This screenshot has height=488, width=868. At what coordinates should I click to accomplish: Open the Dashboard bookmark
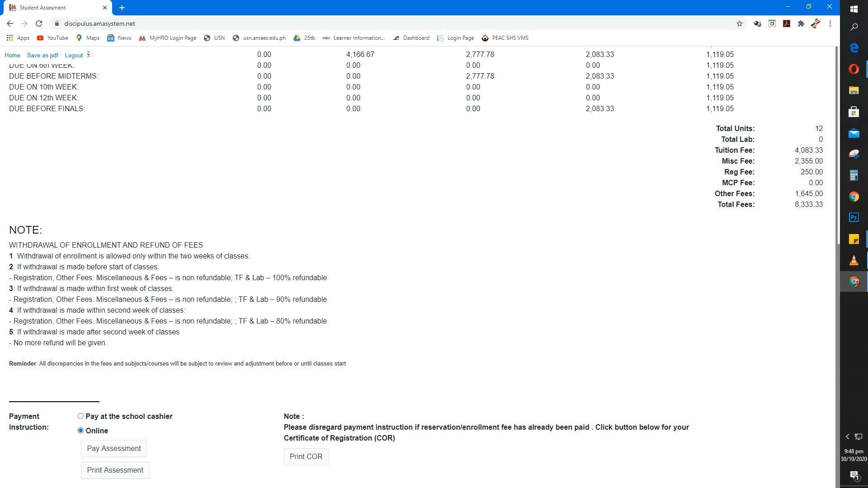(x=411, y=38)
